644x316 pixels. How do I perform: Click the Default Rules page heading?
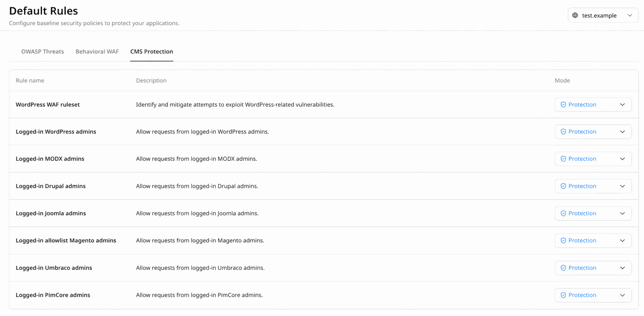(x=44, y=11)
